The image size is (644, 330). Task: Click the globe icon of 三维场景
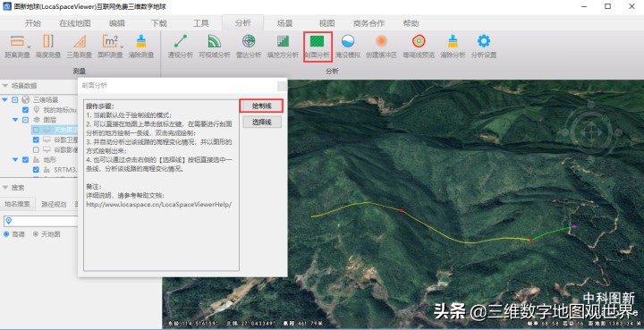tap(26, 100)
